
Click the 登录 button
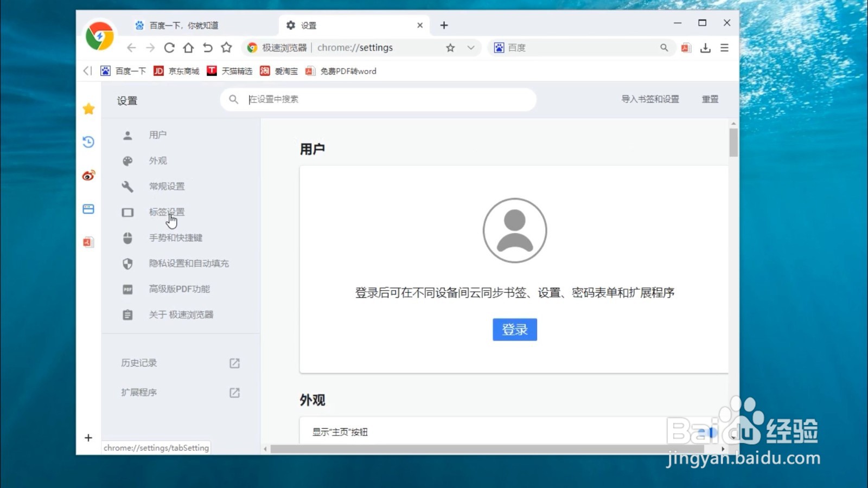click(x=514, y=329)
